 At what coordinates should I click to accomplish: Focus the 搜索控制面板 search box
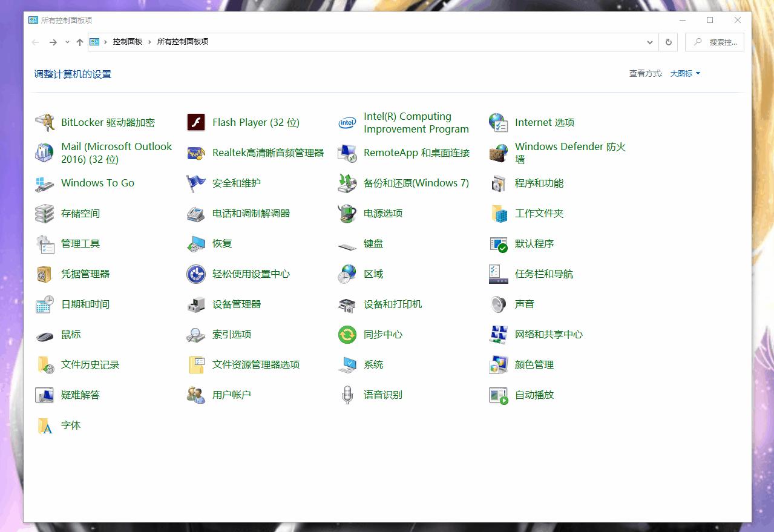[715, 42]
